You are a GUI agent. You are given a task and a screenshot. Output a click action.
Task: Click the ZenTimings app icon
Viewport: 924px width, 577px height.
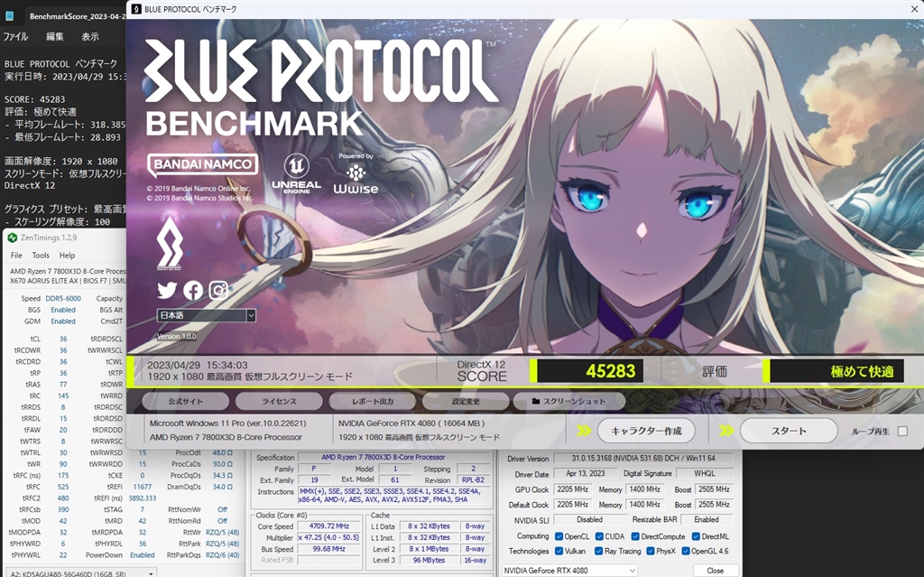(x=12, y=237)
